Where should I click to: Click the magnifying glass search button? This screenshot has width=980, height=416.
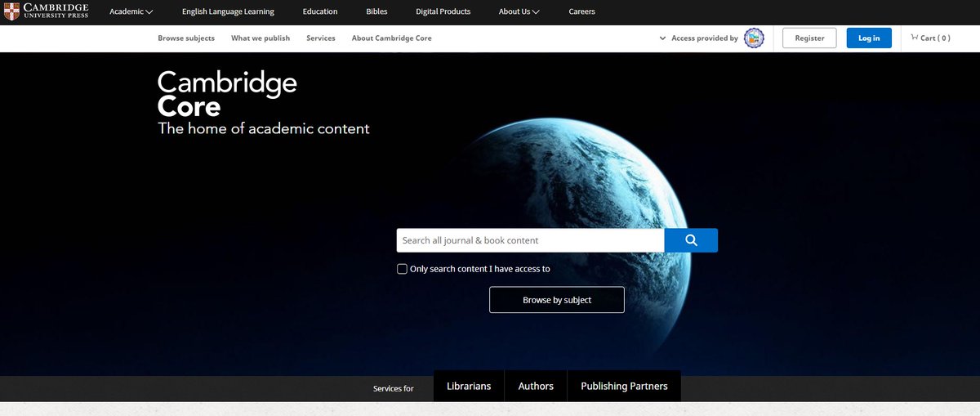(x=691, y=240)
